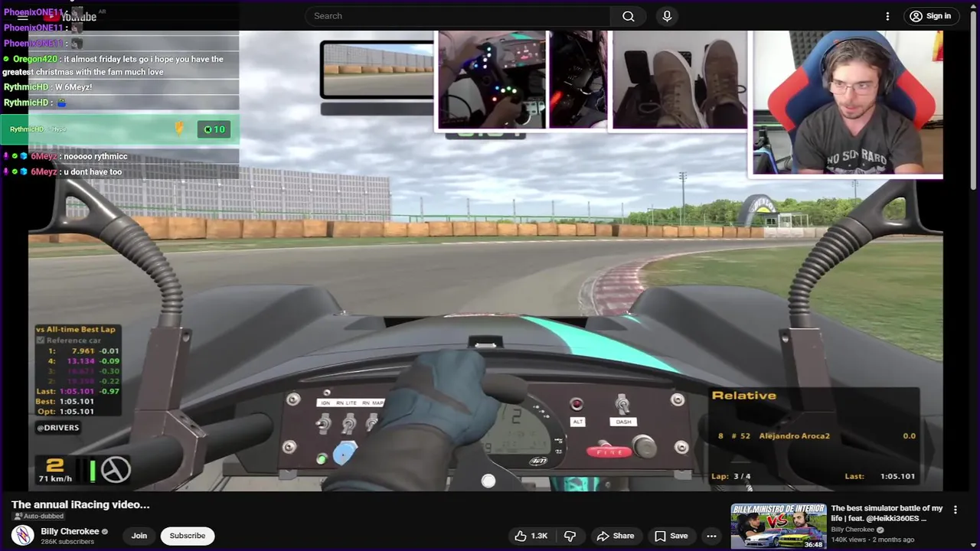Save video to playlist
The image size is (980, 551).
click(x=671, y=536)
